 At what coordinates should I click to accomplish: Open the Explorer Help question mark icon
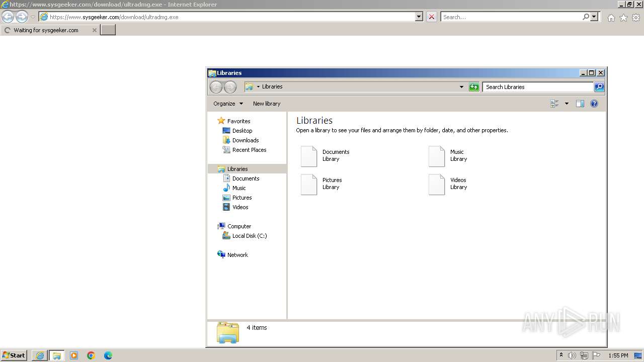pos(594,104)
